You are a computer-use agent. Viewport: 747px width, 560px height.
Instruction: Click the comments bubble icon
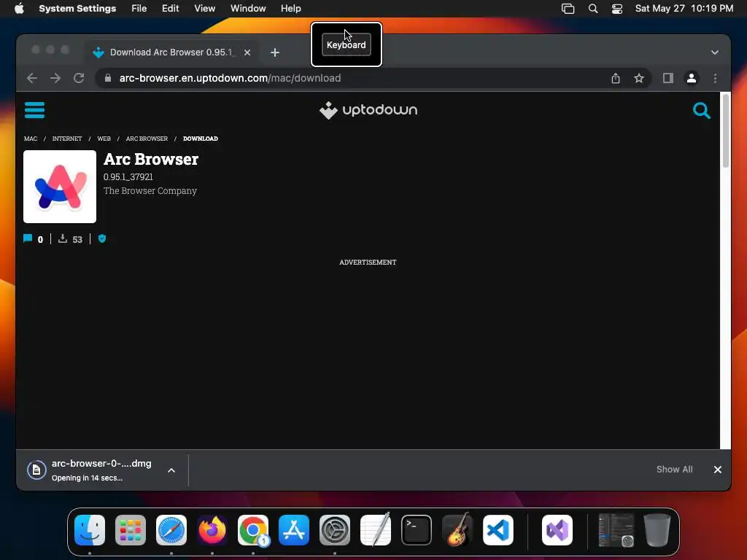28,238
